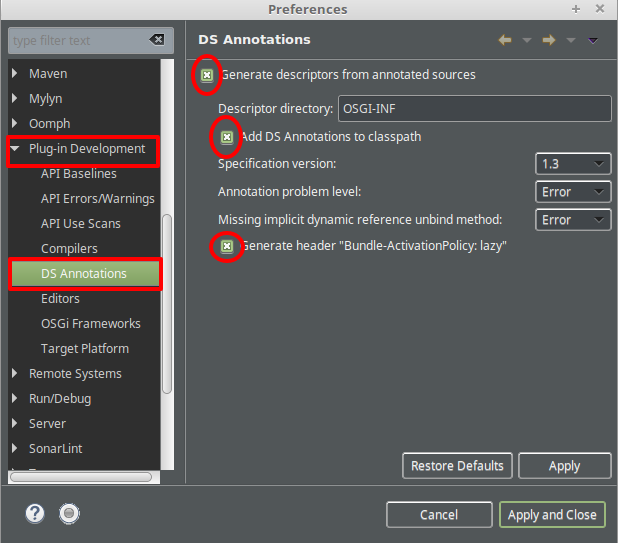
Task: Select DS Annotations preference page
Action: point(85,274)
